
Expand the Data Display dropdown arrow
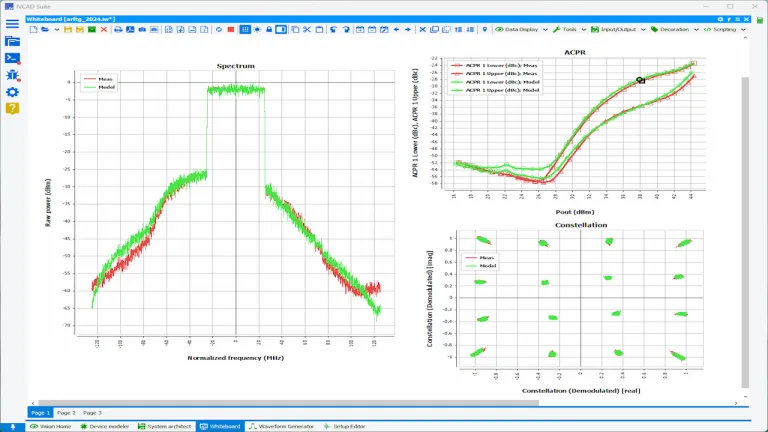coord(545,29)
